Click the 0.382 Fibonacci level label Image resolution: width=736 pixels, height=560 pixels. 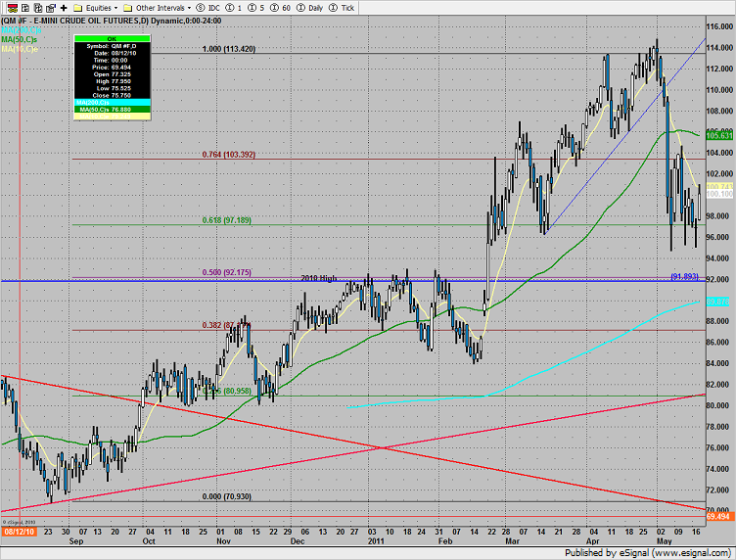point(226,325)
